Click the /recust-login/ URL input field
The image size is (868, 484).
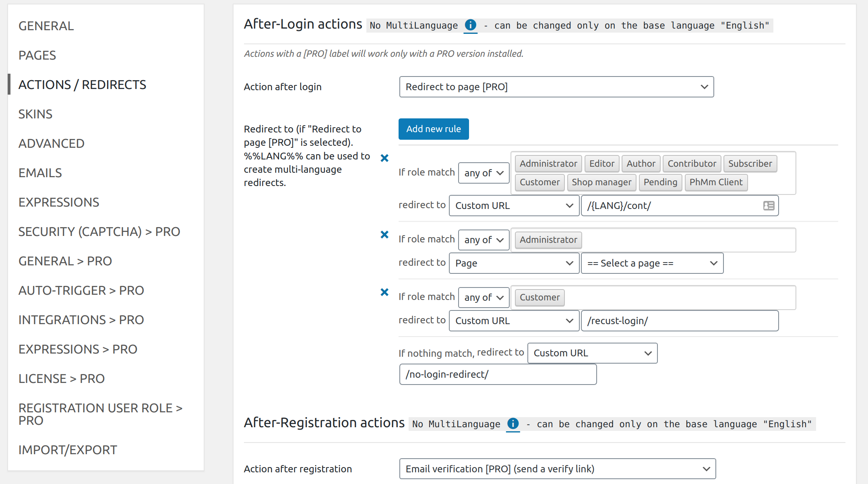680,321
